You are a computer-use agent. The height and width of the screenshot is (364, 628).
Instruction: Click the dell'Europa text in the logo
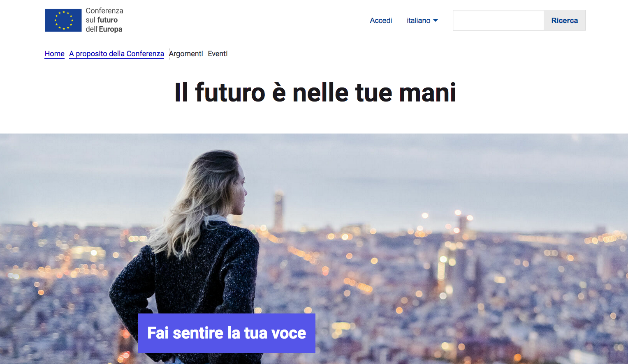104,29
